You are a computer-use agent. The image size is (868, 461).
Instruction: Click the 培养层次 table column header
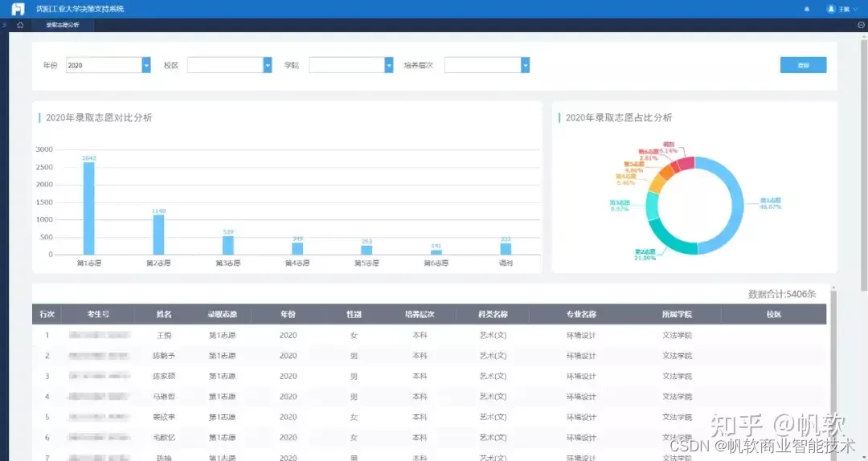420,314
